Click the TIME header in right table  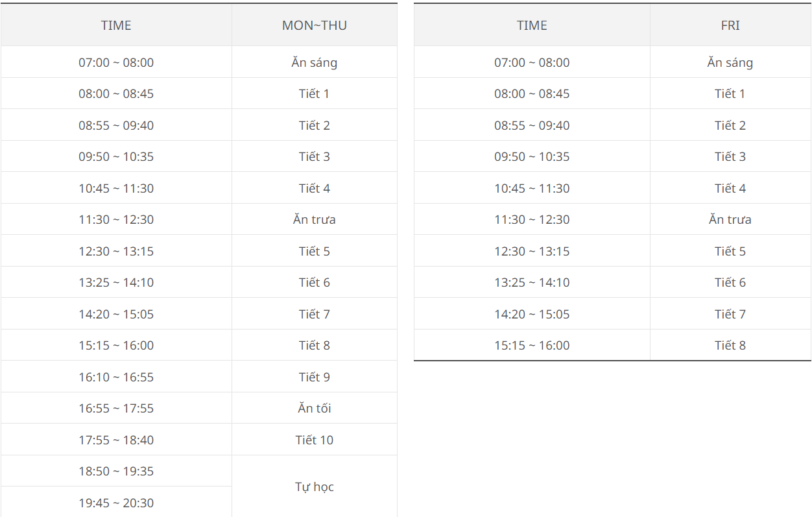pos(532,25)
